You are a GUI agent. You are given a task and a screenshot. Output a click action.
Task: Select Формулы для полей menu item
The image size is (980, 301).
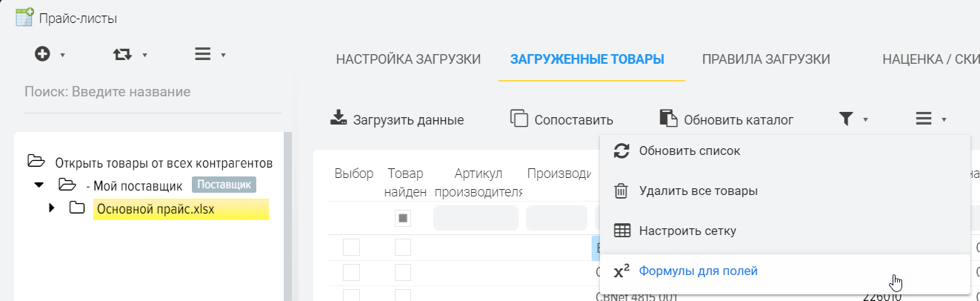698,271
